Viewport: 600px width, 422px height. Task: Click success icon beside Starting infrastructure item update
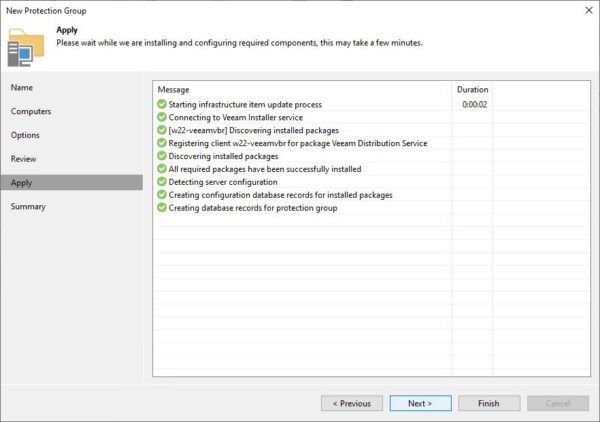[162, 104]
